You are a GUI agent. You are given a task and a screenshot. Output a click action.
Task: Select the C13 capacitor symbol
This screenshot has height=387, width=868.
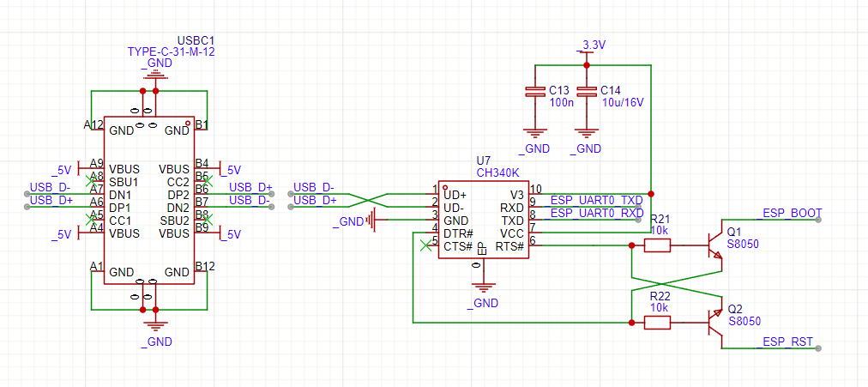(x=535, y=92)
